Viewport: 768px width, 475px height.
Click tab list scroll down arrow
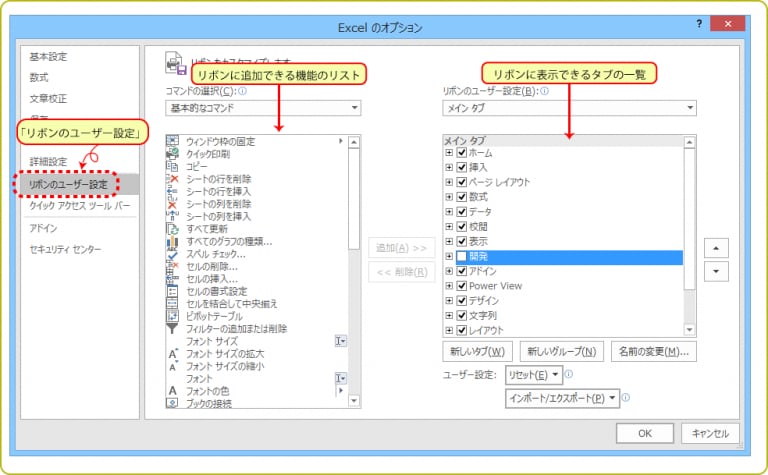coord(690,330)
